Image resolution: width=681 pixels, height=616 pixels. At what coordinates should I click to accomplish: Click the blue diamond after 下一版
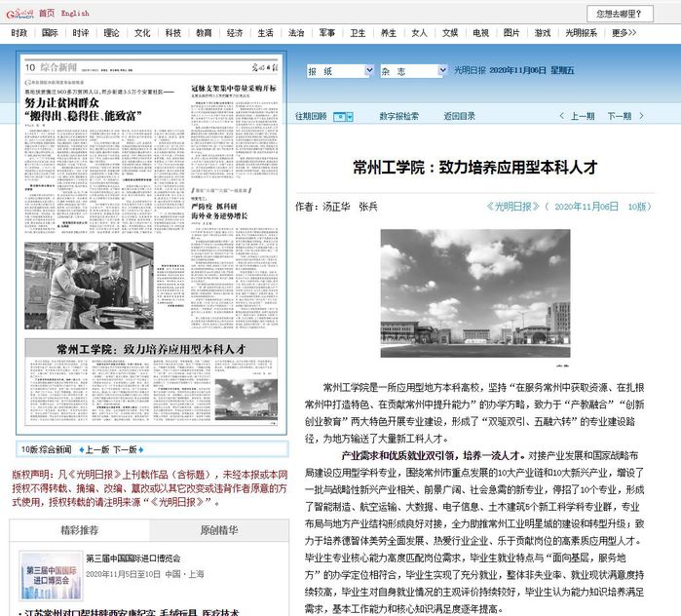click(x=142, y=450)
